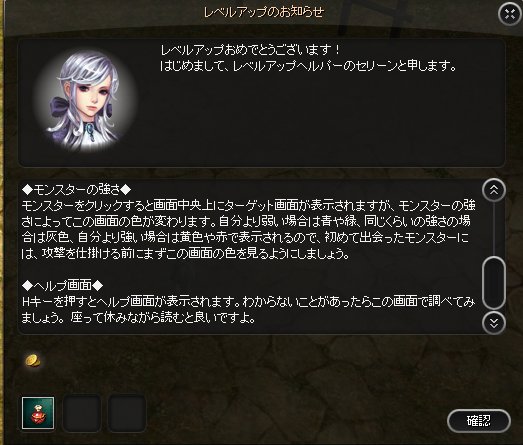This screenshot has height=445, width=523.
Task: Click the Celine helper portrait
Action: point(86,100)
